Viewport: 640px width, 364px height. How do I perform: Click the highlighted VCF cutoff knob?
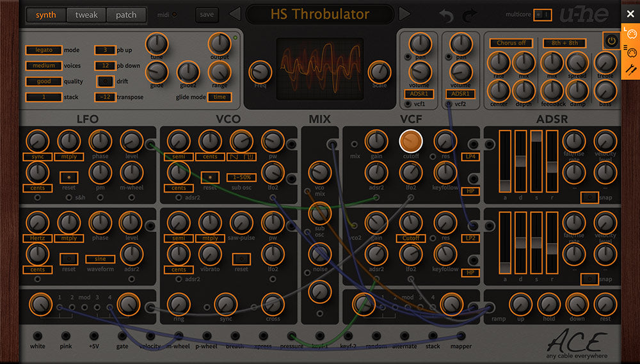pyautogui.click(x=411, y=141)
